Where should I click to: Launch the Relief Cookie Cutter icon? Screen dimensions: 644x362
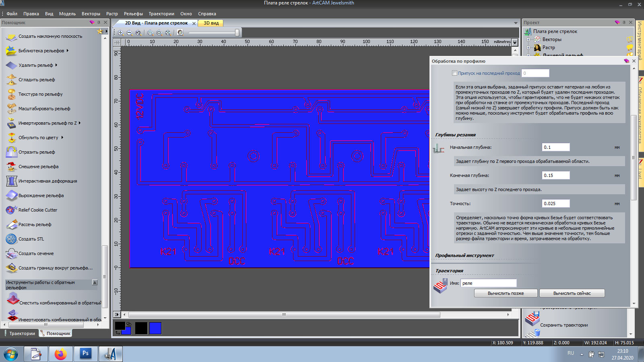[x=11, y=210]
